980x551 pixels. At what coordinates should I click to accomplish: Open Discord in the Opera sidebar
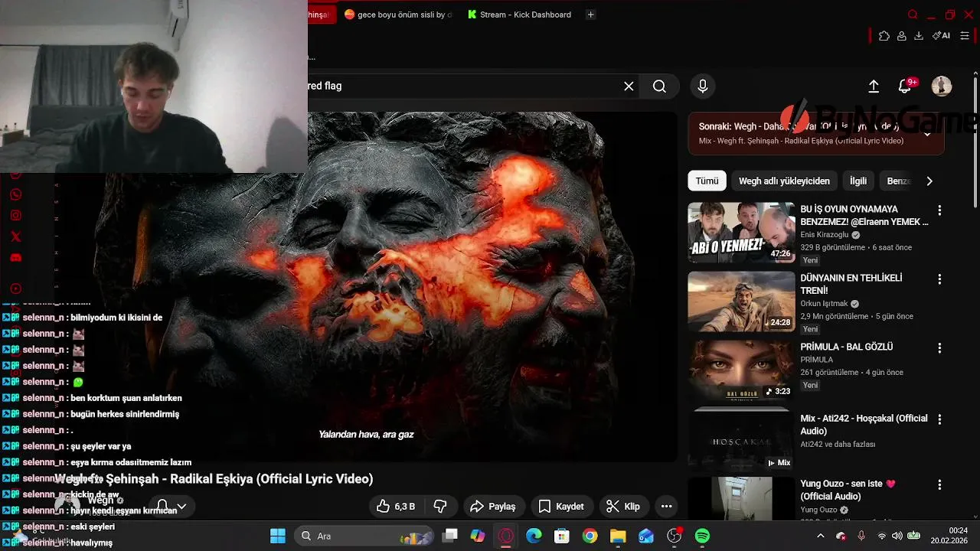[x=16, y=258]
